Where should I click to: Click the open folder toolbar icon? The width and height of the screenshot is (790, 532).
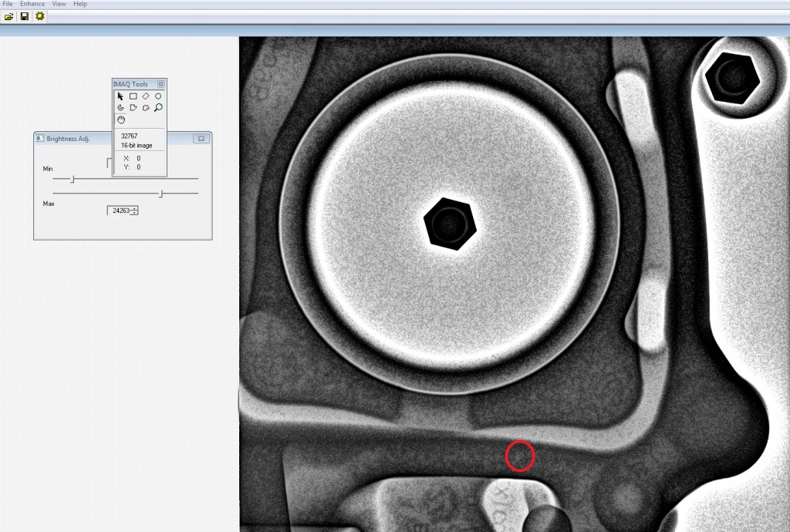click(9, 16)
